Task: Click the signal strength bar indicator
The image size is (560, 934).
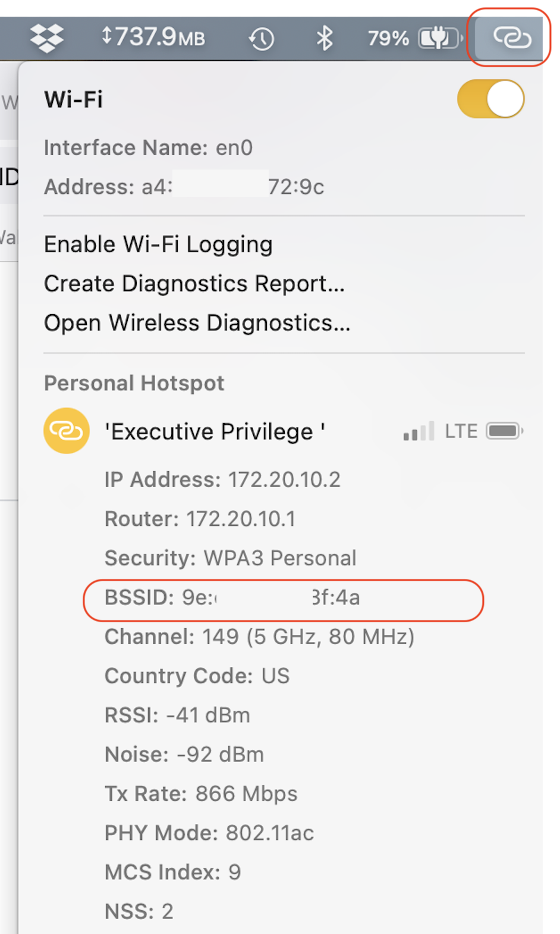Action: tap(418, 431)
